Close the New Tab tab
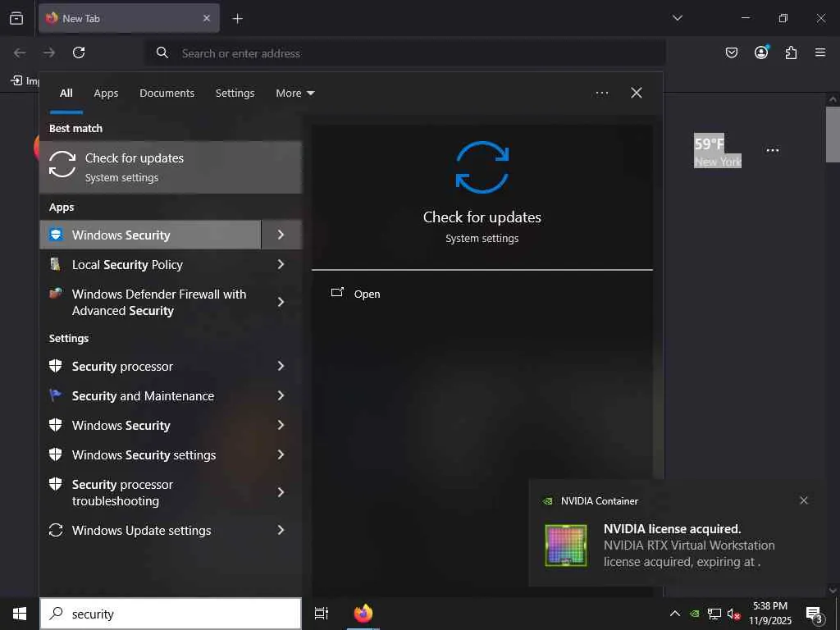 207,18
